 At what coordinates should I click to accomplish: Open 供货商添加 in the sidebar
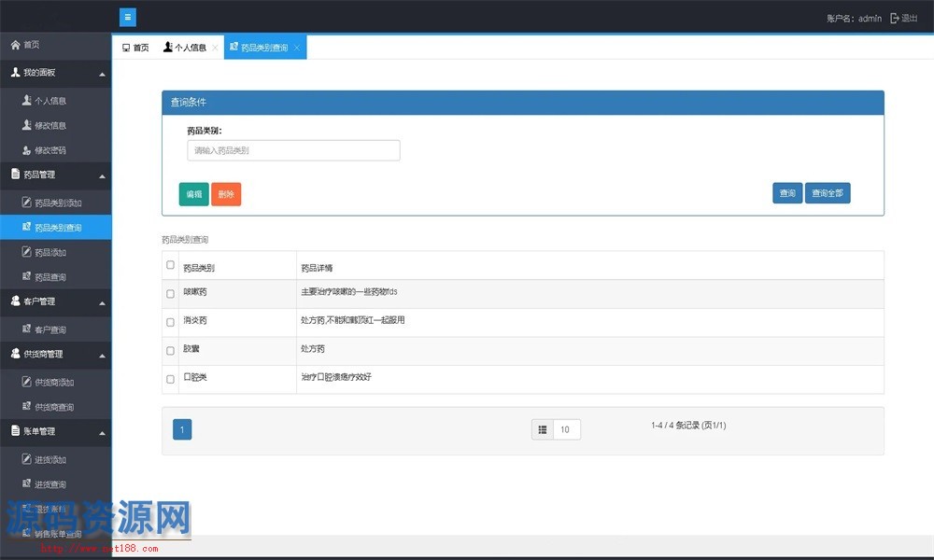(x=53, y=383)
